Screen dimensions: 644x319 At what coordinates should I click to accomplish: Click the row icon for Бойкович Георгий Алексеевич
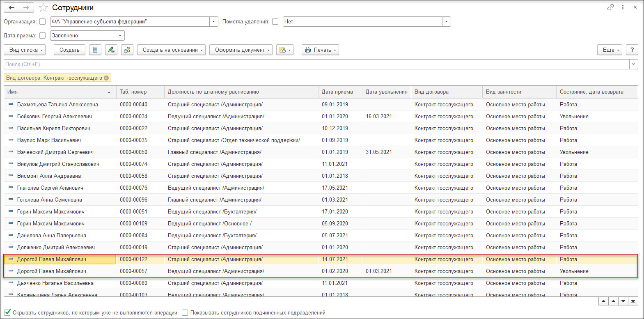11,116
